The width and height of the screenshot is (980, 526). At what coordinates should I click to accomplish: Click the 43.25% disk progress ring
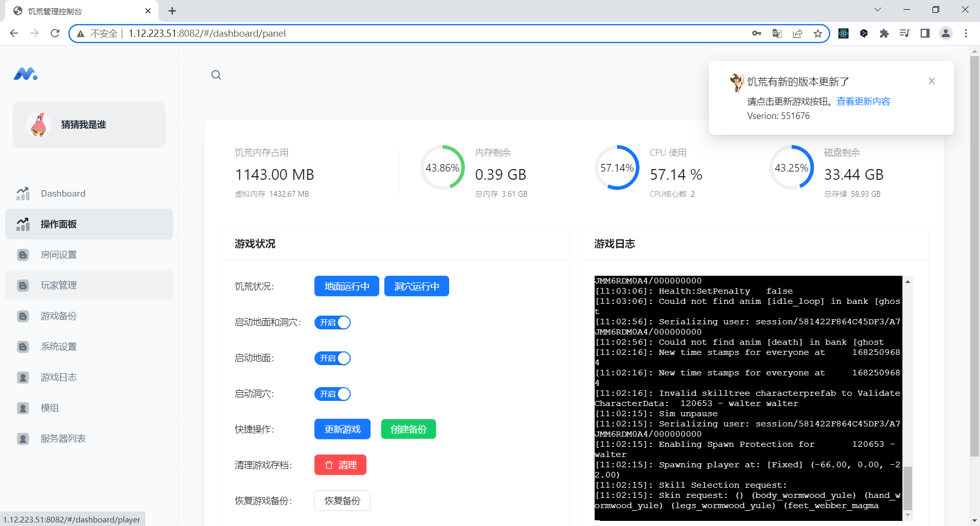point(792,168)
